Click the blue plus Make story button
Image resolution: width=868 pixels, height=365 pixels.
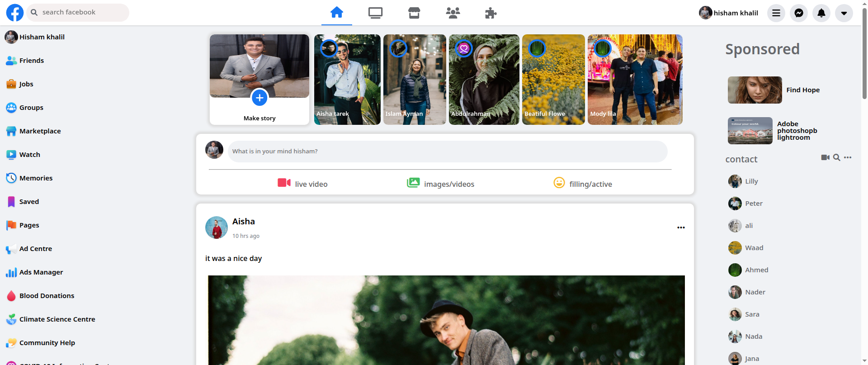pyautogui.click(x=259, y=98)
